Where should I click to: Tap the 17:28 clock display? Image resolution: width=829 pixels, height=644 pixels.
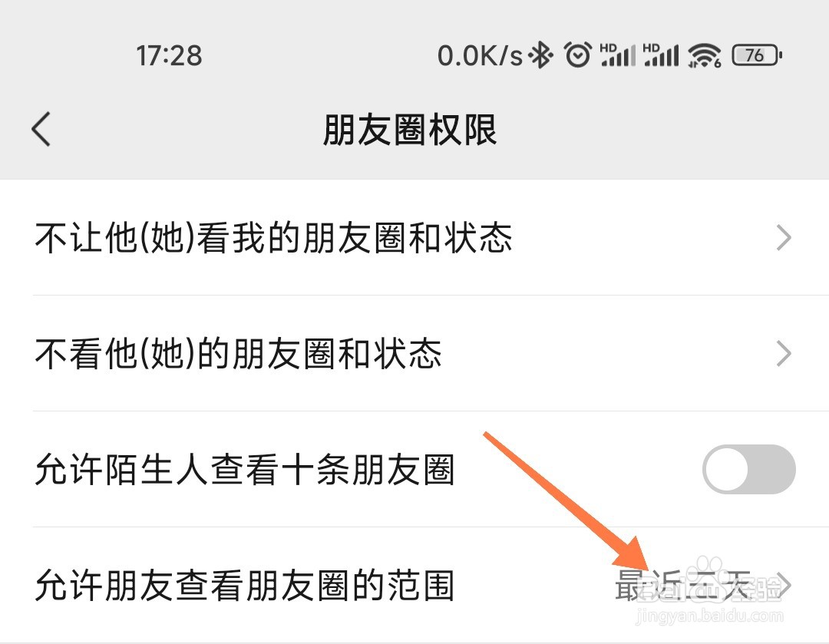[x=169, y=55]
